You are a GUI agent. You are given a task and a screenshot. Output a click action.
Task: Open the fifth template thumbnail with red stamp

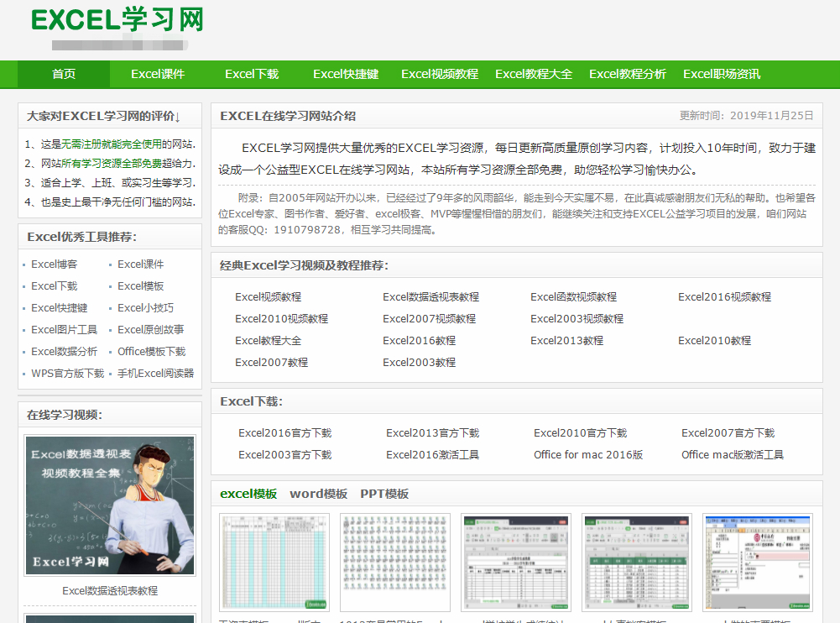tap(758, 563)
